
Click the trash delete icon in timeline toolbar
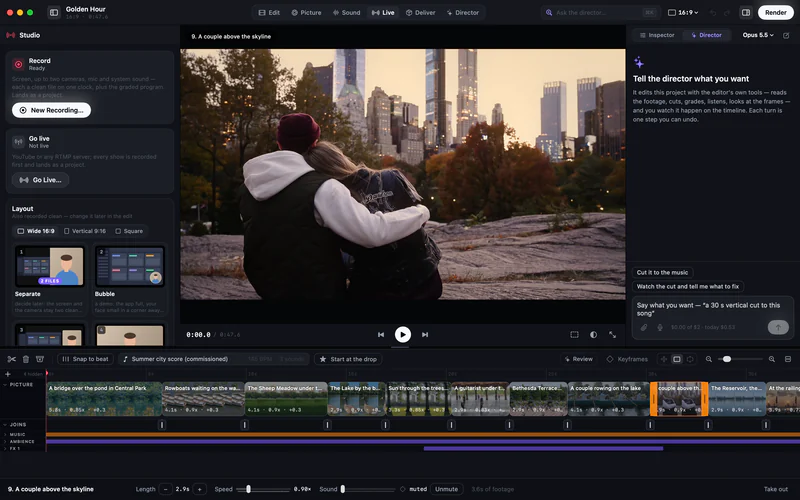(x=26, y=359)
